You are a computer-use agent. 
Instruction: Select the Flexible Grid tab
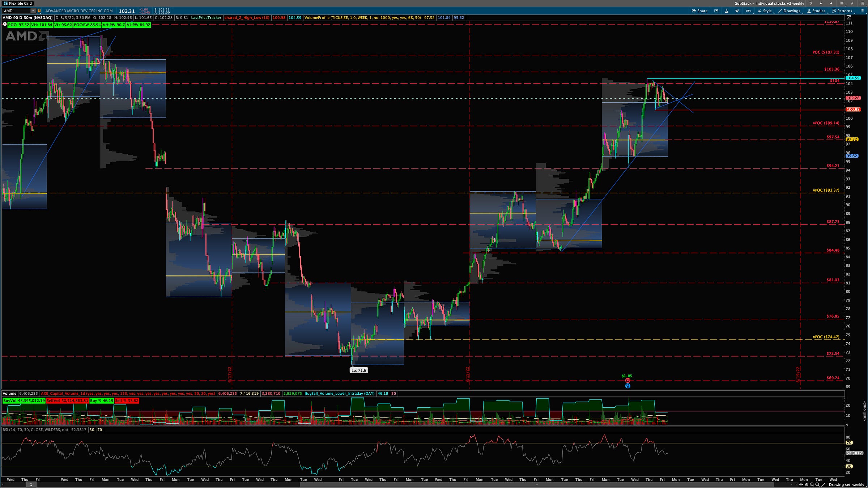click(x=18, y=3)
